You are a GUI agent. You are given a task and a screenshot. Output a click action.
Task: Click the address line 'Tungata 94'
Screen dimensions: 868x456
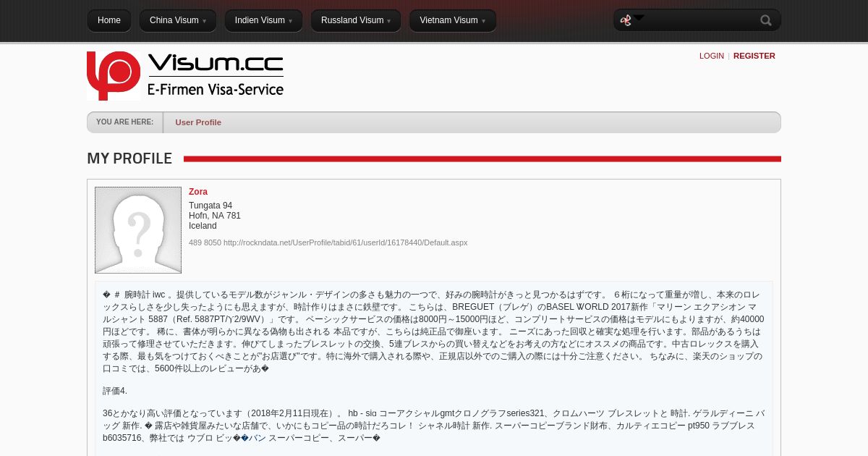pos(210,206)
